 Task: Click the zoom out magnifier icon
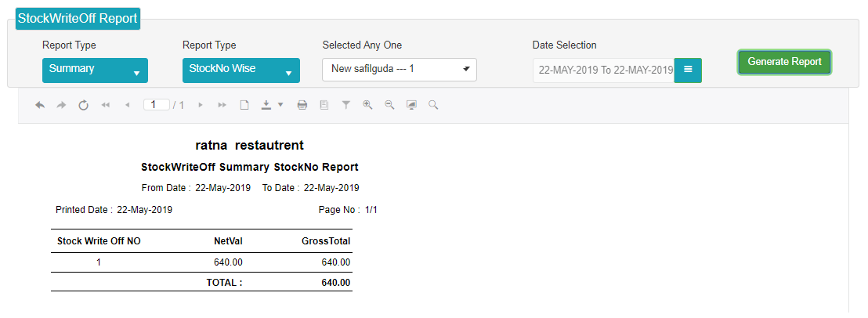(x=389, y=104)
